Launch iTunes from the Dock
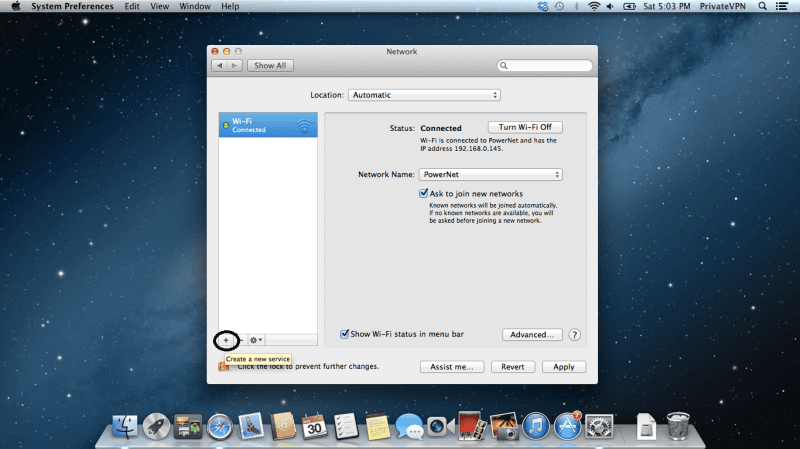Viewport: 800px width, 449px height. point(537,427)
